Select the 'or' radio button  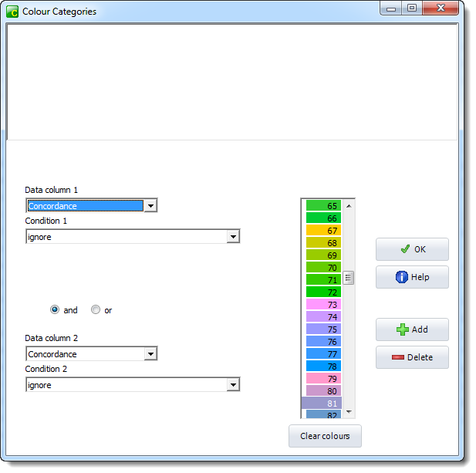pyautogui.click(x=96, y=310)
